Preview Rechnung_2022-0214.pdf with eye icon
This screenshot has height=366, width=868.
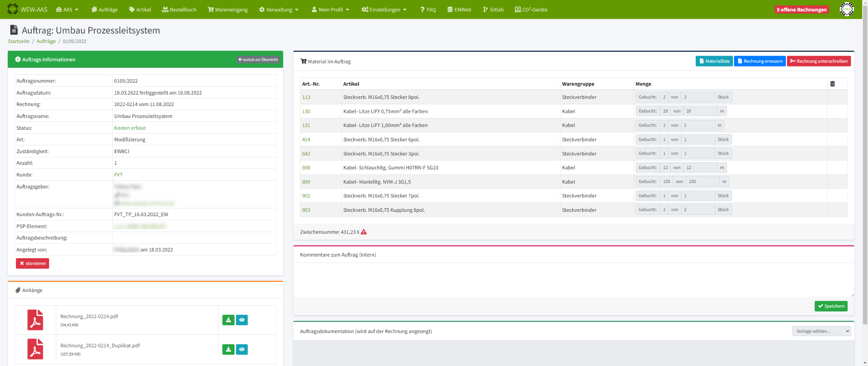click(x=242, y=320)
